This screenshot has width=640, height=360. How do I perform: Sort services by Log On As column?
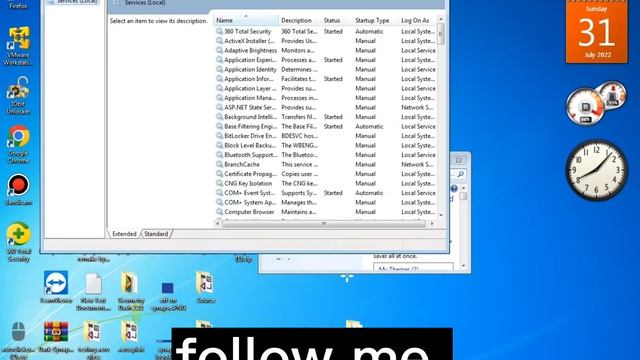(417, 20)
